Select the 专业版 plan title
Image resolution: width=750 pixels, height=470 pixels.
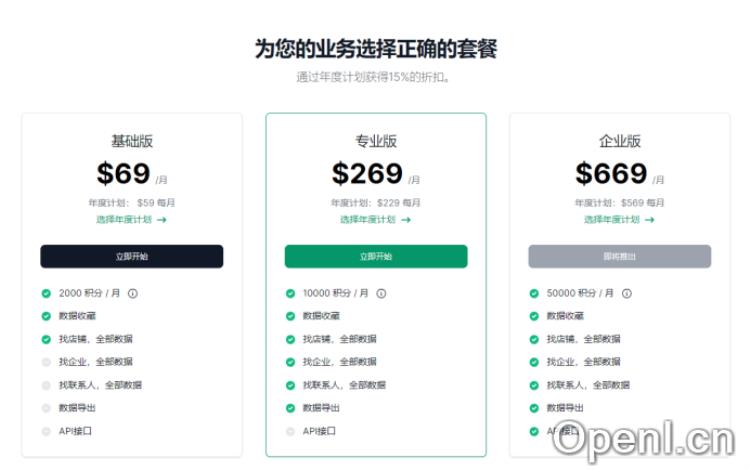(376, 141)
